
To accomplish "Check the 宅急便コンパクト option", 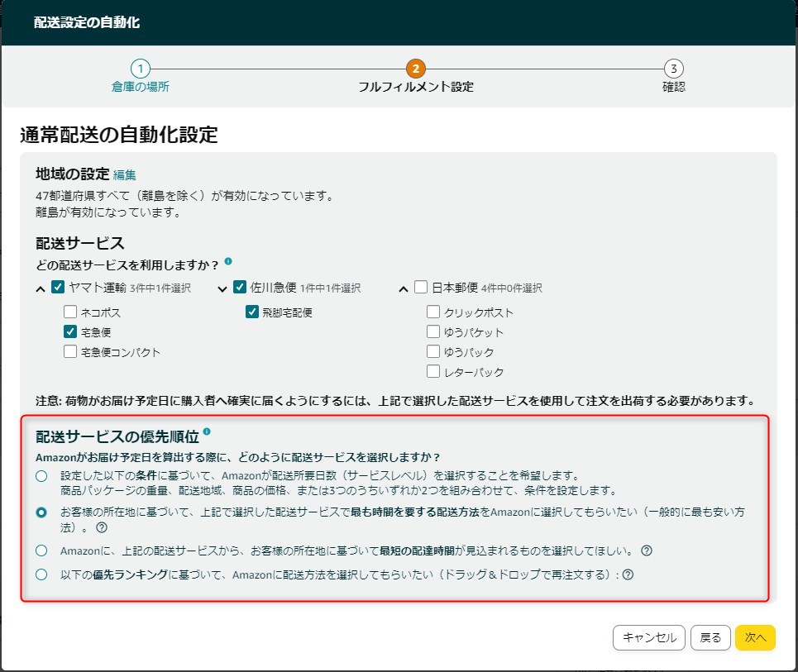I will tap(70, 351).
